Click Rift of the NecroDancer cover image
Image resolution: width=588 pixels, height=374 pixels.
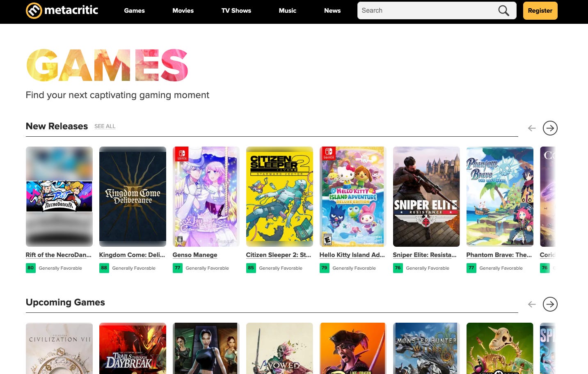59,197
